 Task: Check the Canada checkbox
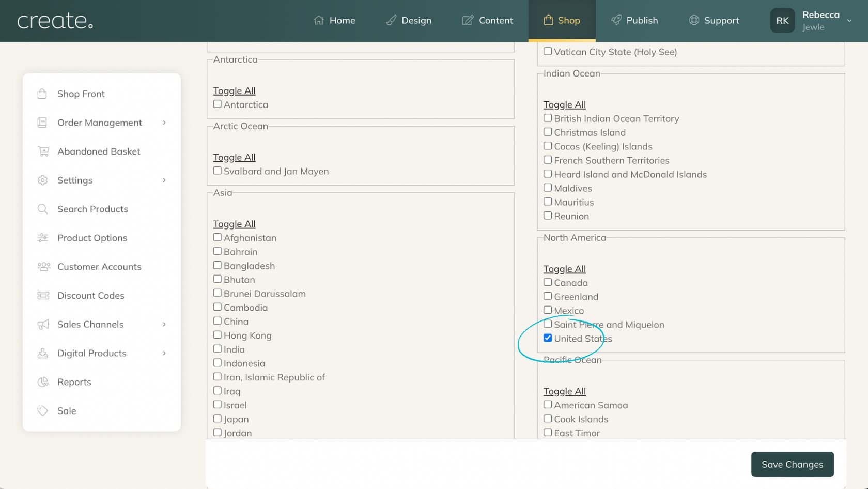pos(548,282)
